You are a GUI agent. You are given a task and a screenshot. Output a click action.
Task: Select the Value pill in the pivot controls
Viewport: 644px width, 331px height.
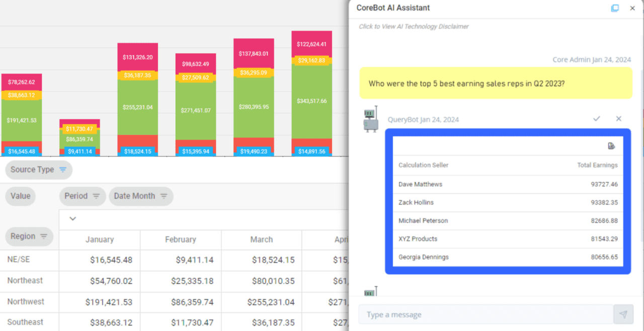tap(20, 196)
